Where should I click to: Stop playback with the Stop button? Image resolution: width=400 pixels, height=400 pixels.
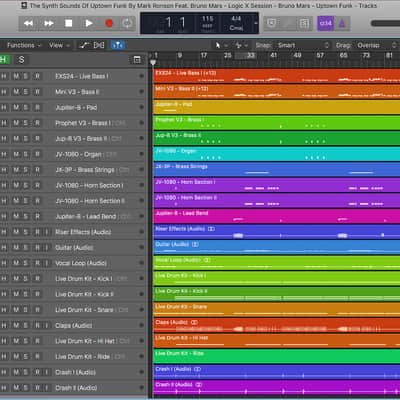69,23
